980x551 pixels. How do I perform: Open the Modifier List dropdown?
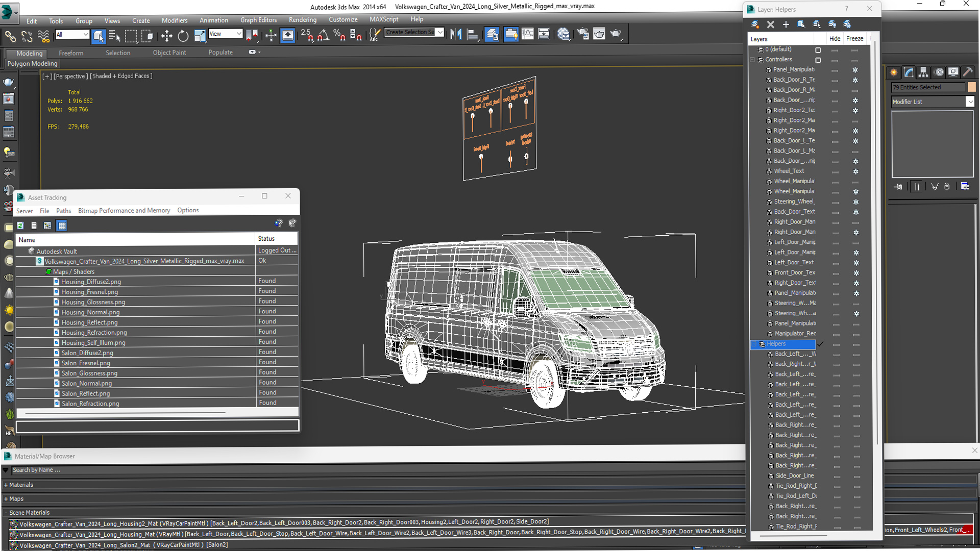(970, 102)
